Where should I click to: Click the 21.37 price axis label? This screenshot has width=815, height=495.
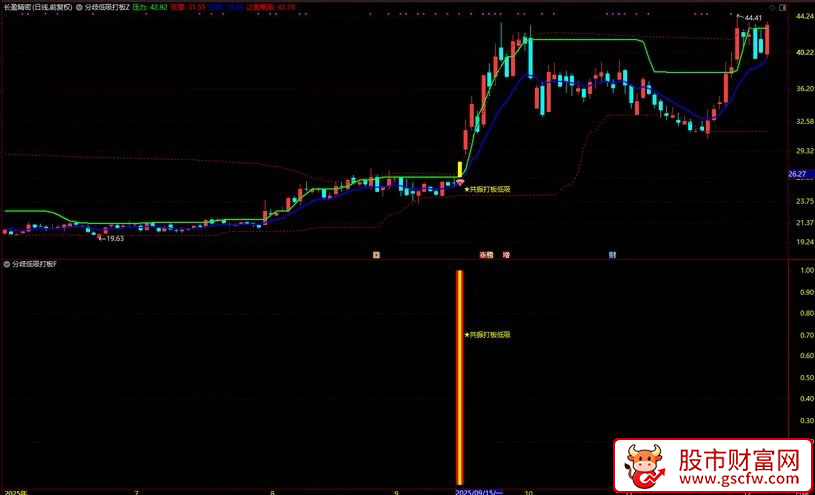805,223
